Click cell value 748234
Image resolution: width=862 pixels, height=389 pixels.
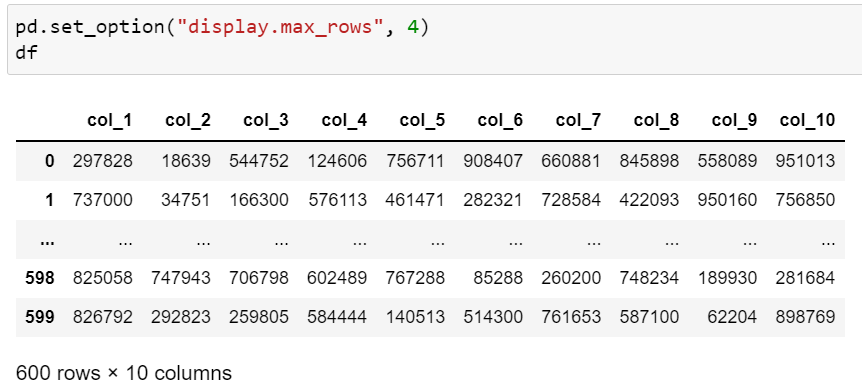click(x=649, y=278)
